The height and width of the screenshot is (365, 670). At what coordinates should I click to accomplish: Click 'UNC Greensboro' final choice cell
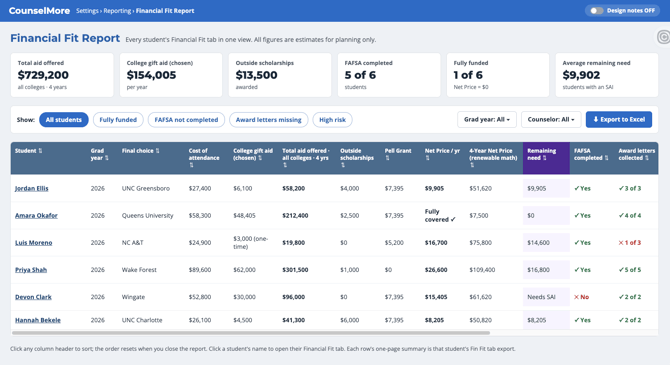[146, 188]
